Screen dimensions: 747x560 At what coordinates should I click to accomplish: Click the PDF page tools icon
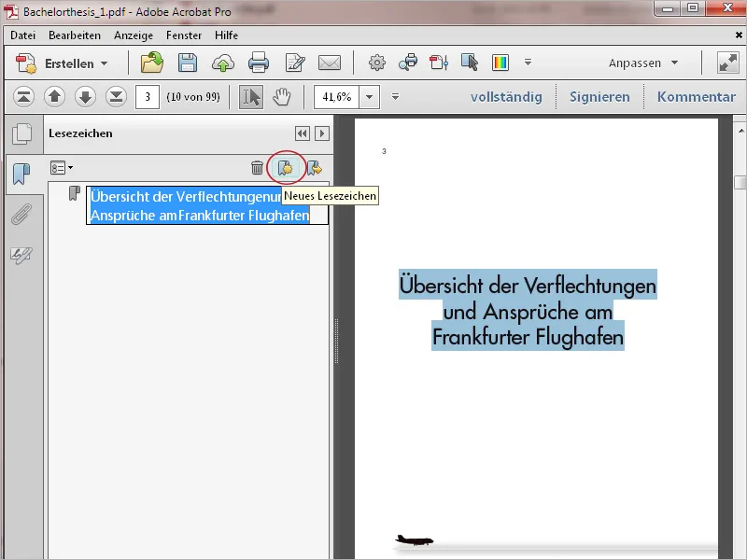(x=439, y=63)
